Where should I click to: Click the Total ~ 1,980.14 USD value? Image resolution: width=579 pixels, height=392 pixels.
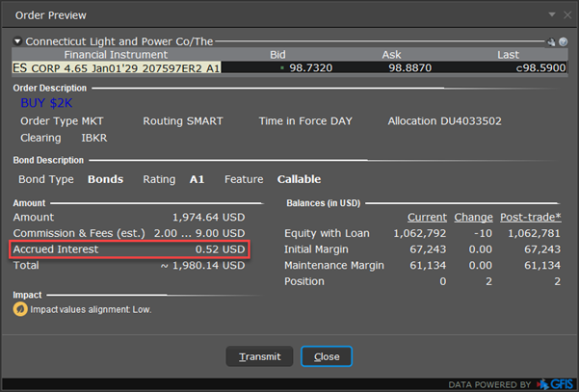coord(202,266)
